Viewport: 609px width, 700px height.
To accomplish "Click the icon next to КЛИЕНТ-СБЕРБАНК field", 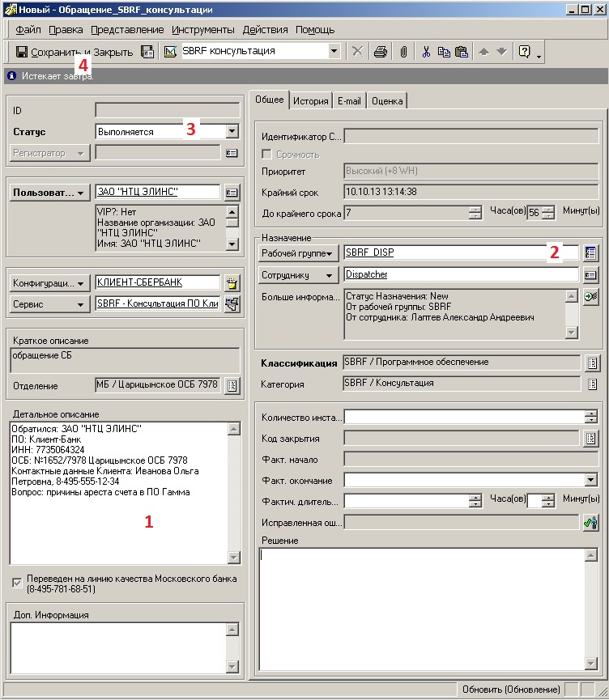I will [232, 282].
